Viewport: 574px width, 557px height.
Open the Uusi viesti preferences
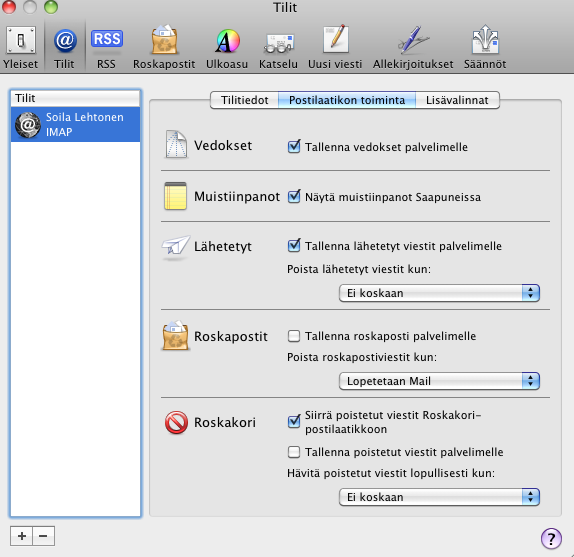click(335, 47)
